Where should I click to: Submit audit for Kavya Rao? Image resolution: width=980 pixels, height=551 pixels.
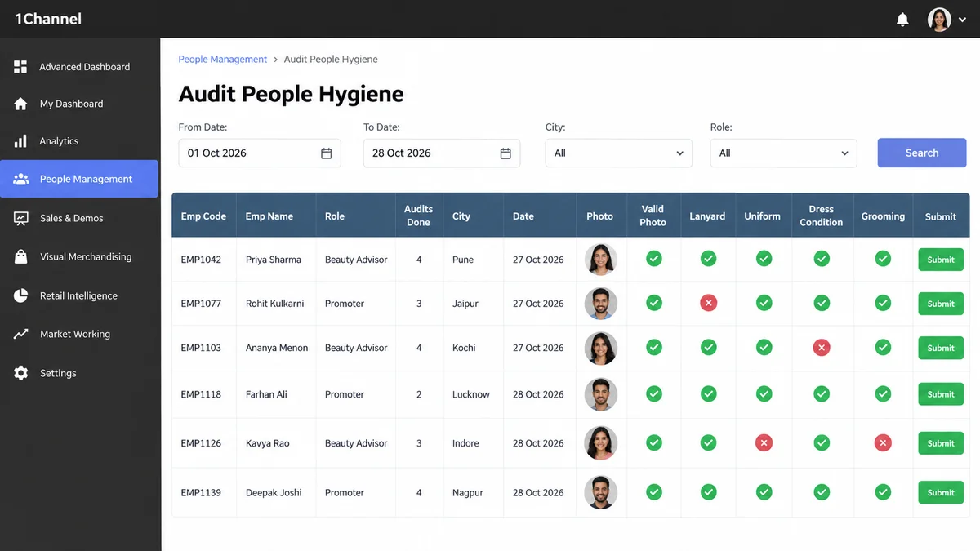click(x=941, y=443)
